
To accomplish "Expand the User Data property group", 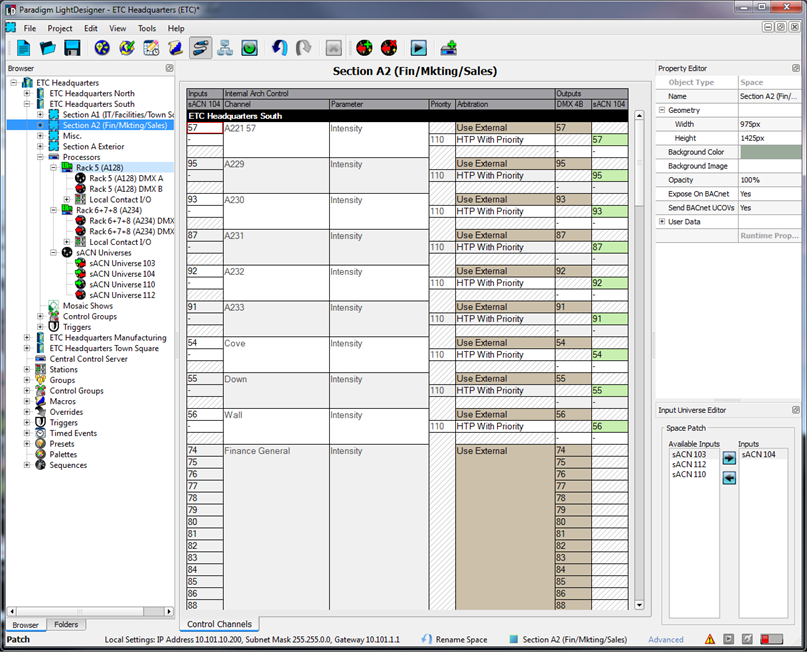I will [x=662, y=222].
